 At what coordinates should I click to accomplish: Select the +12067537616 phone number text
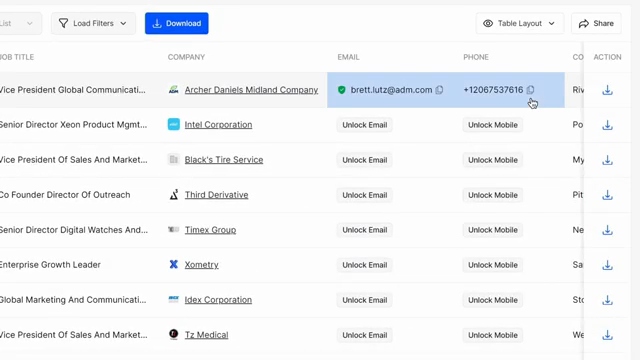493,90
